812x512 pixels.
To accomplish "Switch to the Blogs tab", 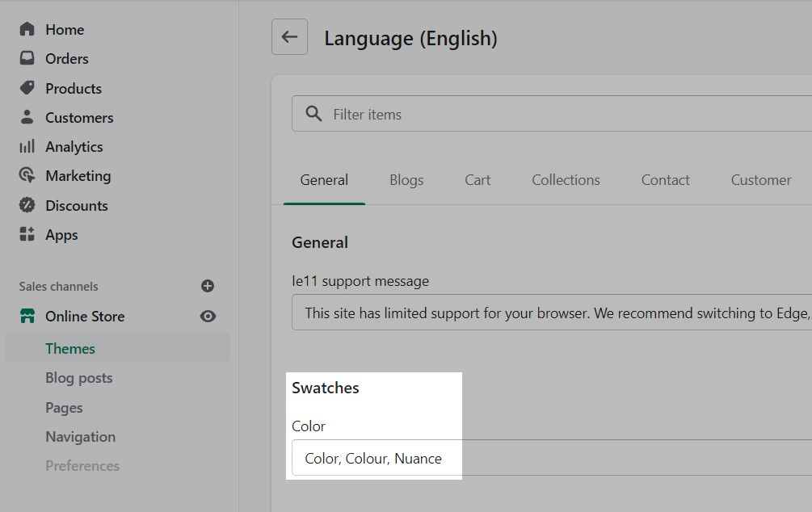I will click(x=406, y=180).
